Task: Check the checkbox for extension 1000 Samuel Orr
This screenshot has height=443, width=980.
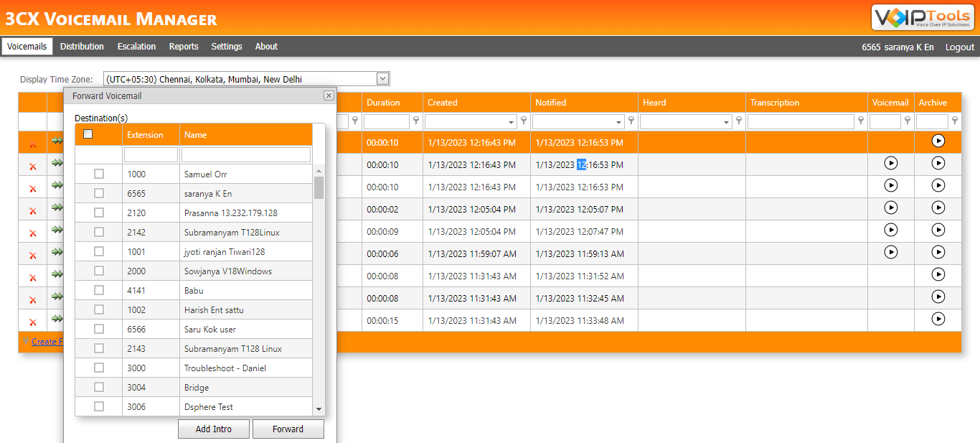Action: click(x=98, y=173)
